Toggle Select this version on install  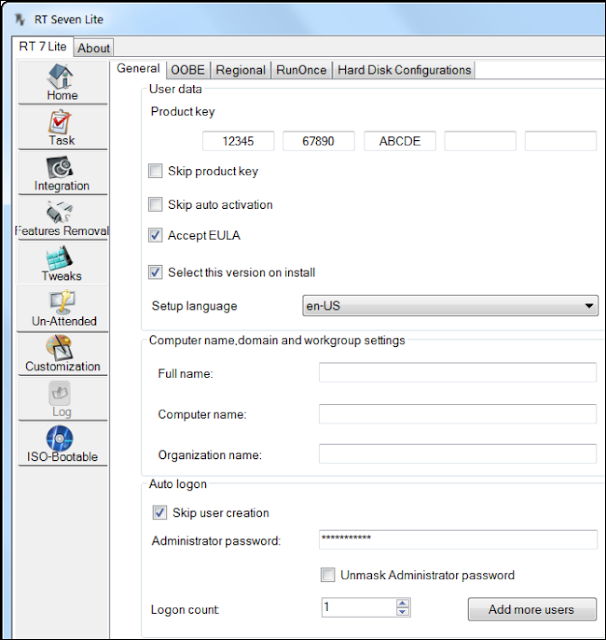[155, 272]
